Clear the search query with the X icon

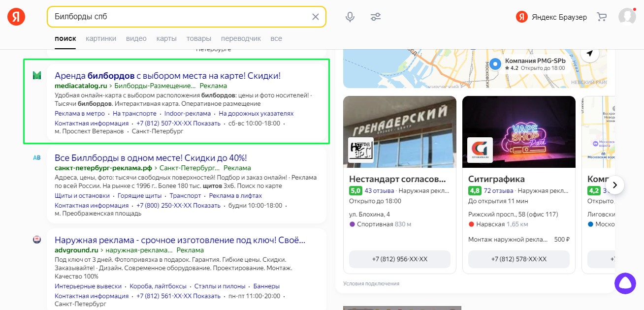tap(315, 16)
